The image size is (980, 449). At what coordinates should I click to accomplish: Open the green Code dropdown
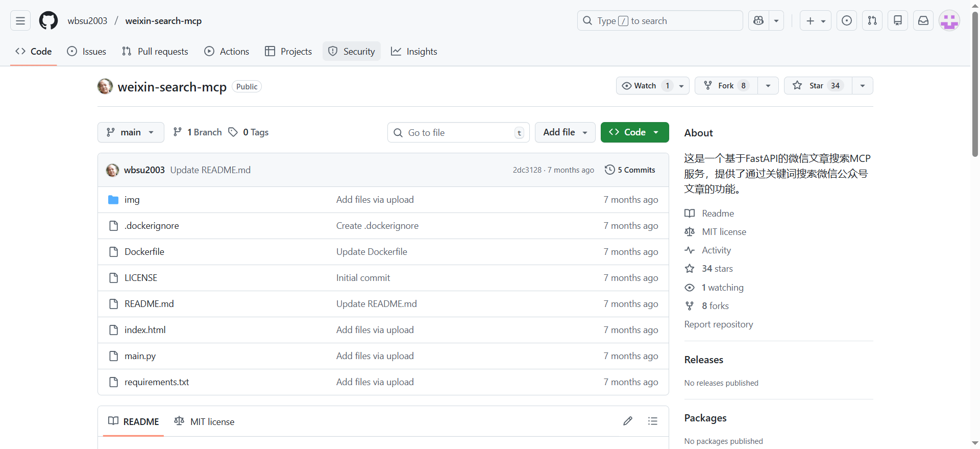click(634, 132)
